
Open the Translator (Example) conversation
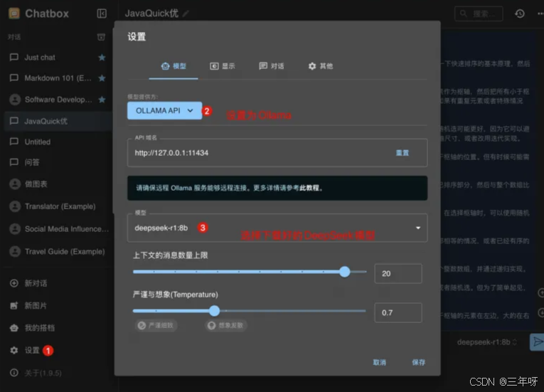pos(58,206)
